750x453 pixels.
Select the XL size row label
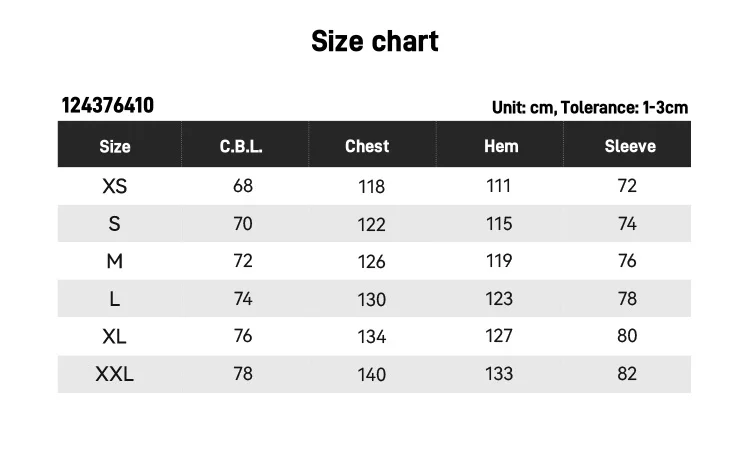point(115,336)
